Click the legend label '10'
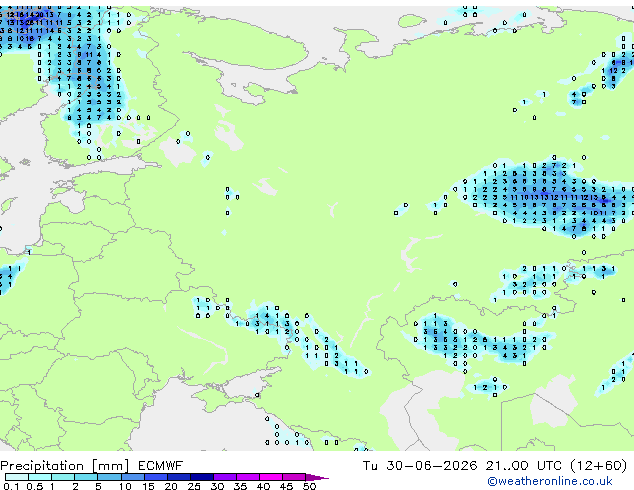Image resolution: width=634 pixels, height=490 pixels. click(x=125, y=486)
